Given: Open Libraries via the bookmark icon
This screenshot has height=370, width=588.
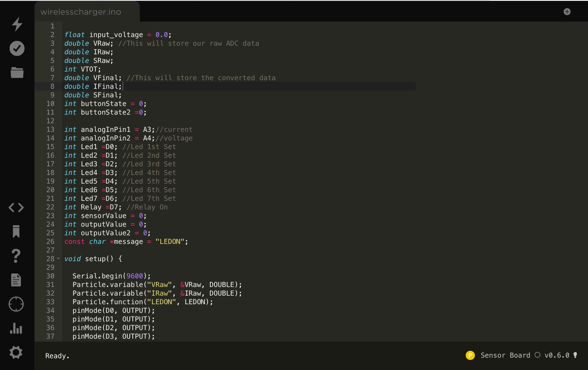Looking at the screenshot, I should click(x=16, y=232).
